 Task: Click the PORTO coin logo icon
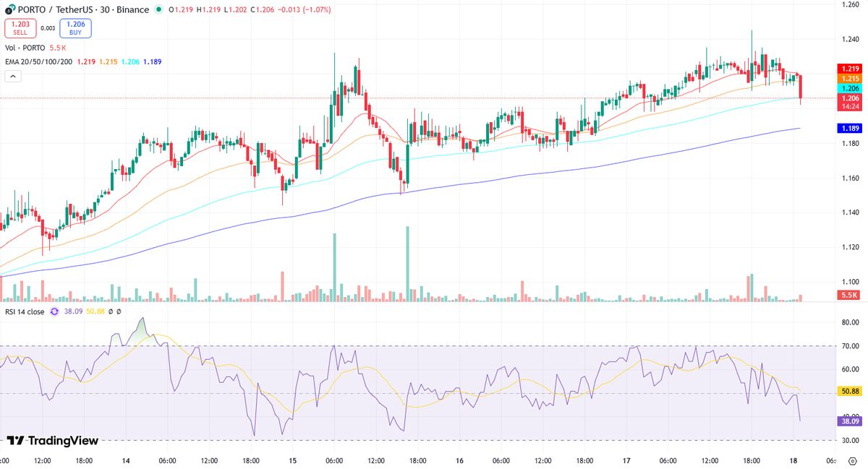(10, 10)
